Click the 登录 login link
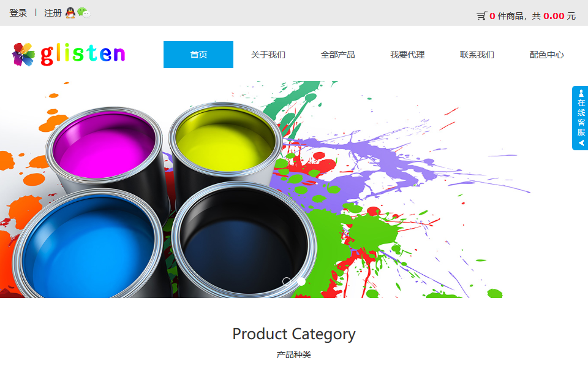The width and height of the screenshot is (588, 368). click(18, 13)
